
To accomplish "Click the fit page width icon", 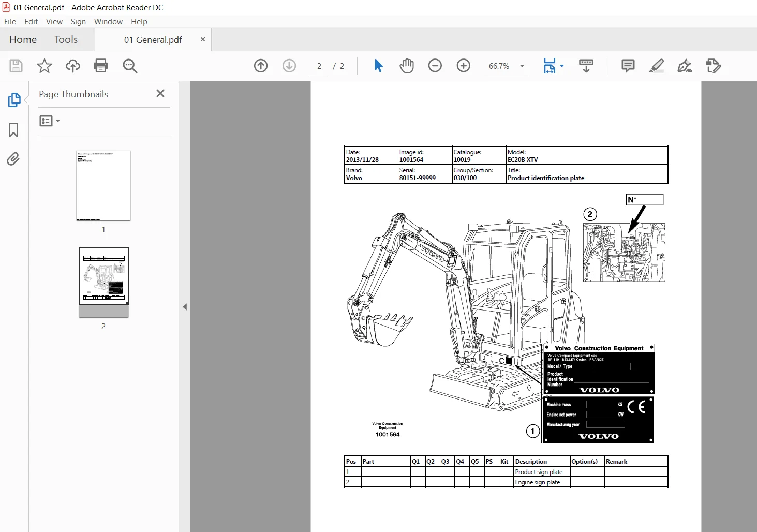I will click(550, 66).
